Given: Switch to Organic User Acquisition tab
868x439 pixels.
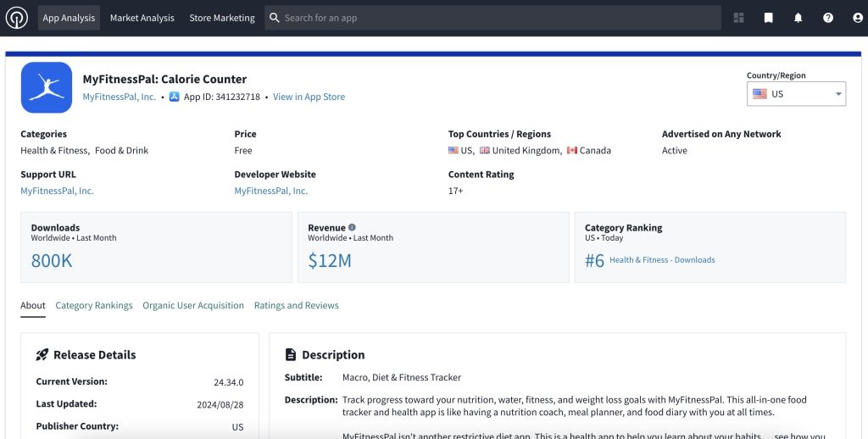Looking at the screenshot, I should 192,305.
